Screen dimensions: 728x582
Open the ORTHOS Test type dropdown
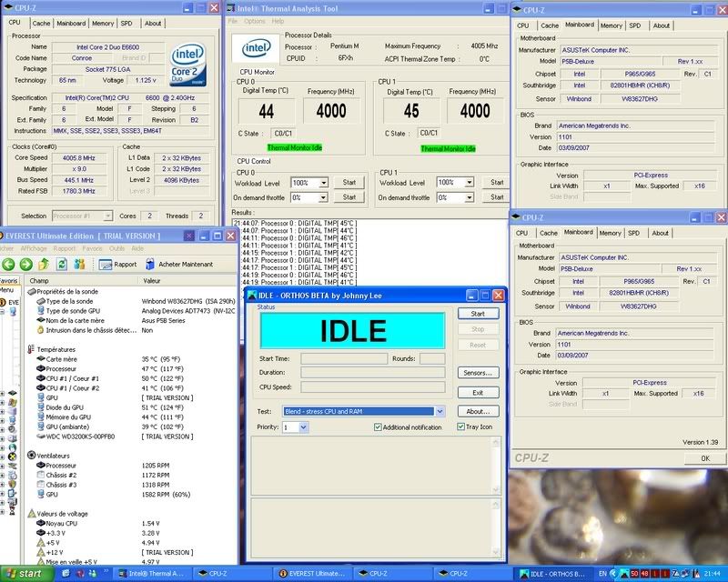pos(440,412)
